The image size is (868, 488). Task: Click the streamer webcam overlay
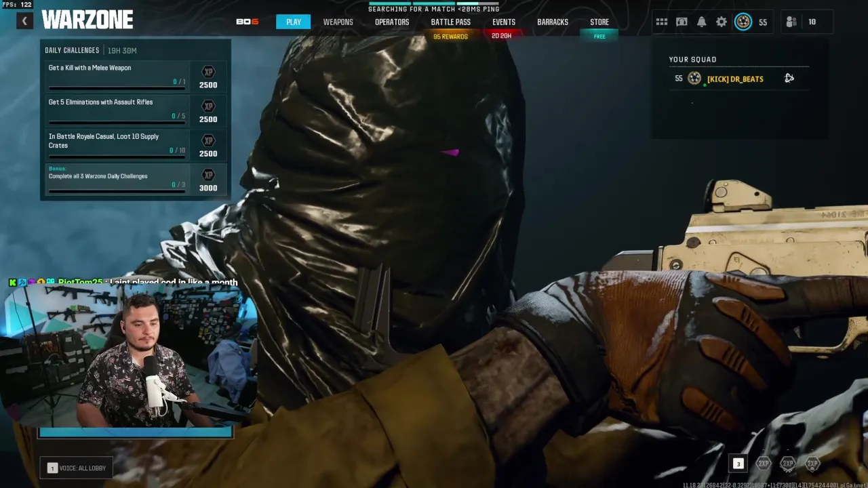tap(129, 355)
